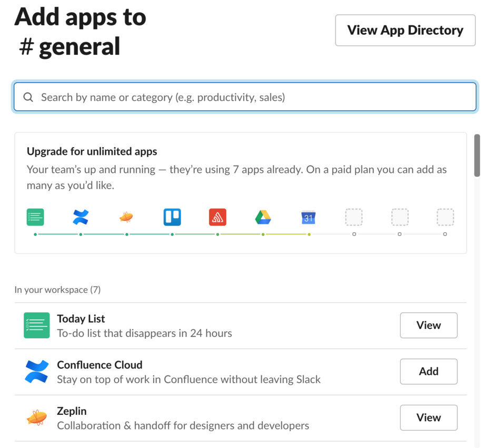Click the 'In your workspace (7)' label

pos(57,290)
